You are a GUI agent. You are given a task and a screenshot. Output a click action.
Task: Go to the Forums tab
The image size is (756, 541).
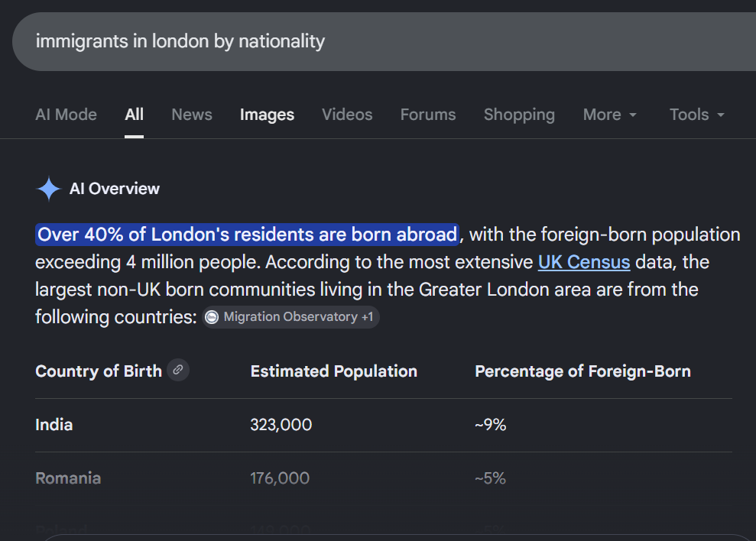pyautogui.click(x=428, y=115)
